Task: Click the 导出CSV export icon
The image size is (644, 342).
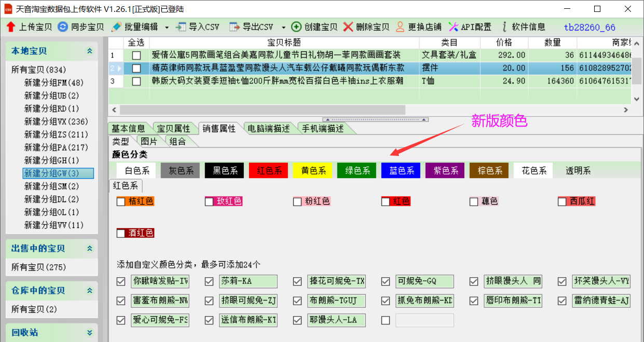Action: pos(235,27)
